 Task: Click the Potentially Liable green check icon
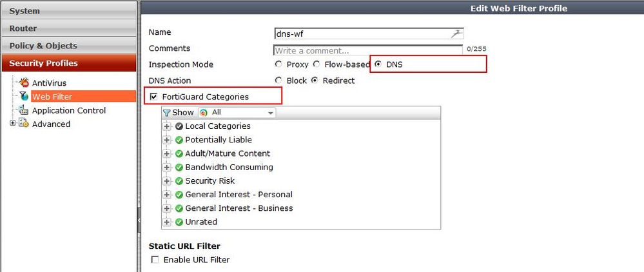tap(179, 140)
